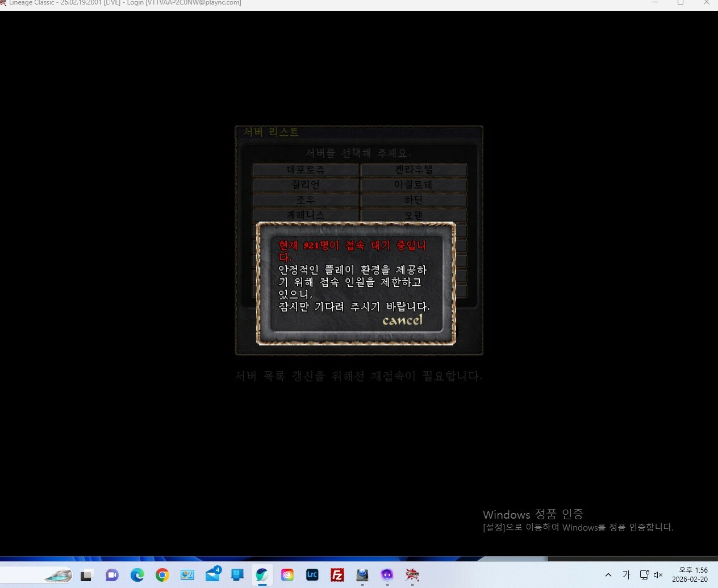Open FileZilla from the taskbar
This screenshot has height=588, width=718.
pyautogui.click(x=337, y=576)
